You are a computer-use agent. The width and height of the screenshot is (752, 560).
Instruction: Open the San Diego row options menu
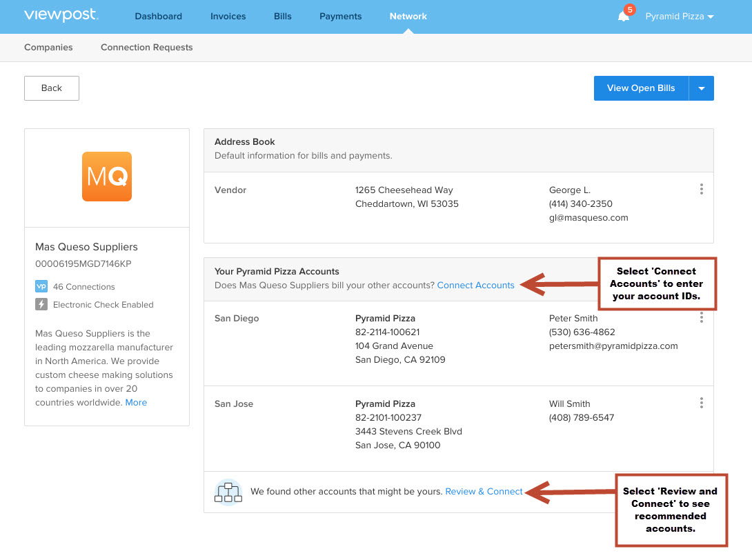(701, 317)
